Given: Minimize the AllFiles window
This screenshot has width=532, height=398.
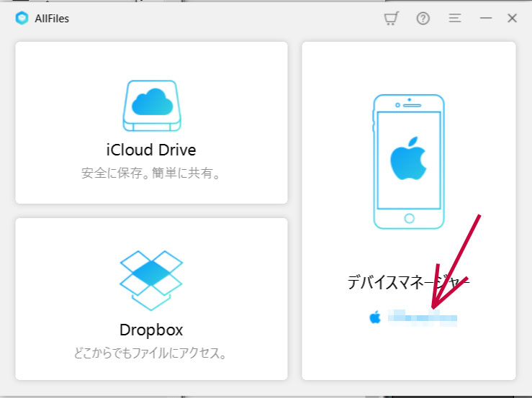Looking at the screenshot, I should click(x=486, y=19).
